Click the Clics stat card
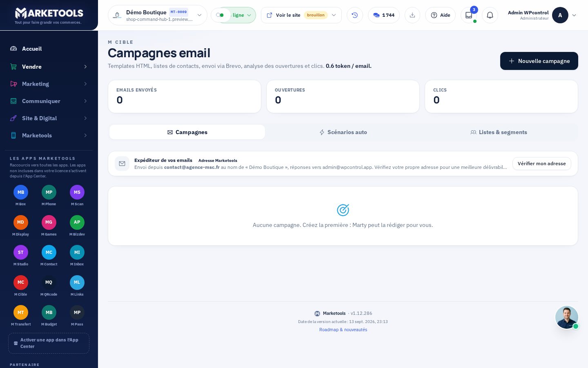 [501, 96]
